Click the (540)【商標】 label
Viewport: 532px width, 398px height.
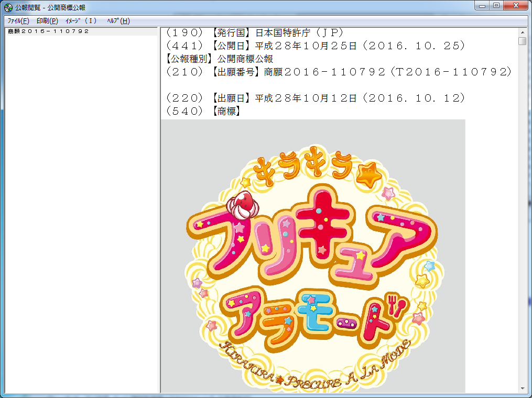(203, 111)
